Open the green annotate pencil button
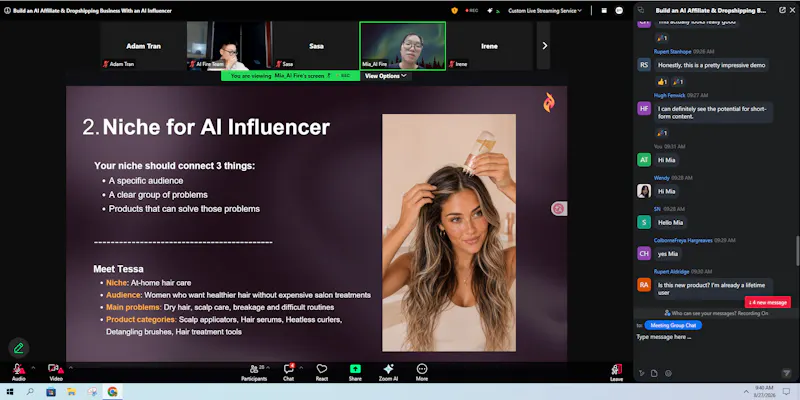The height and width of the screenshot is (400, 800). pos(19,348)
